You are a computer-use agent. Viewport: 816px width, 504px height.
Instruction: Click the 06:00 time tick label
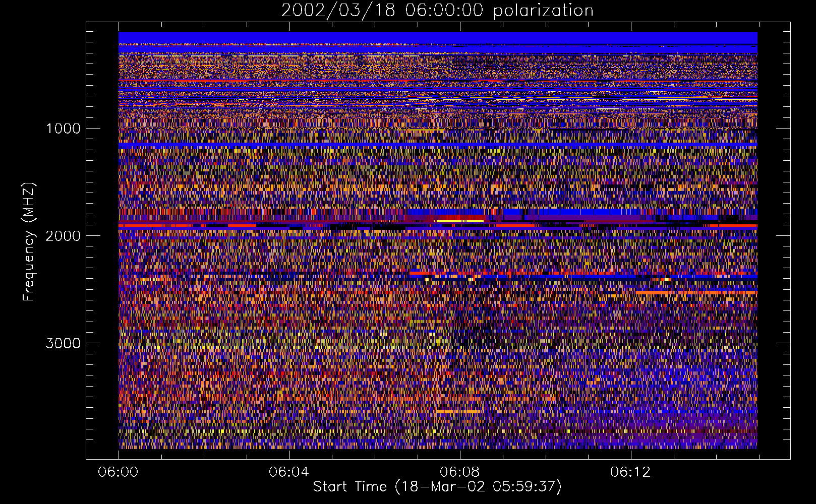(119, 472)
